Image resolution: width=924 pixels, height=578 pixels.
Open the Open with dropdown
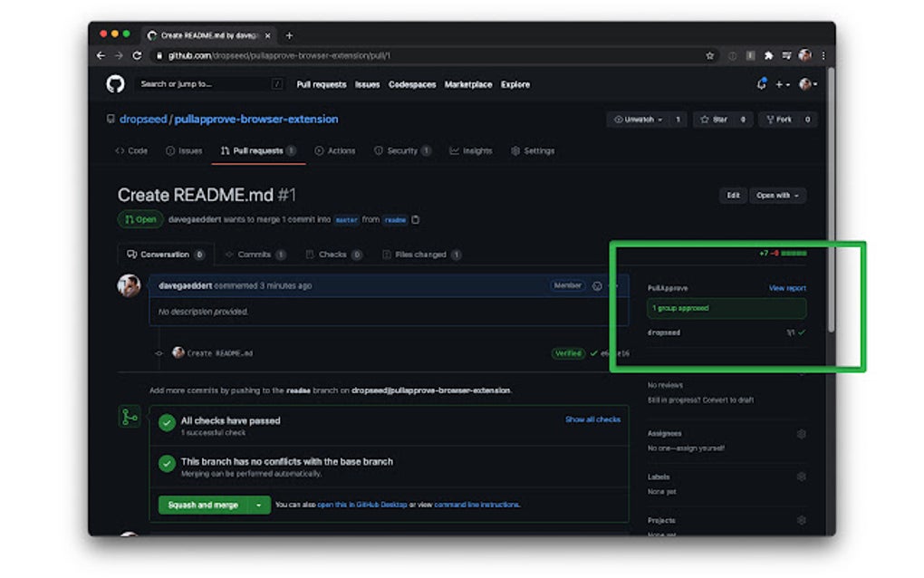click(777, 196)
